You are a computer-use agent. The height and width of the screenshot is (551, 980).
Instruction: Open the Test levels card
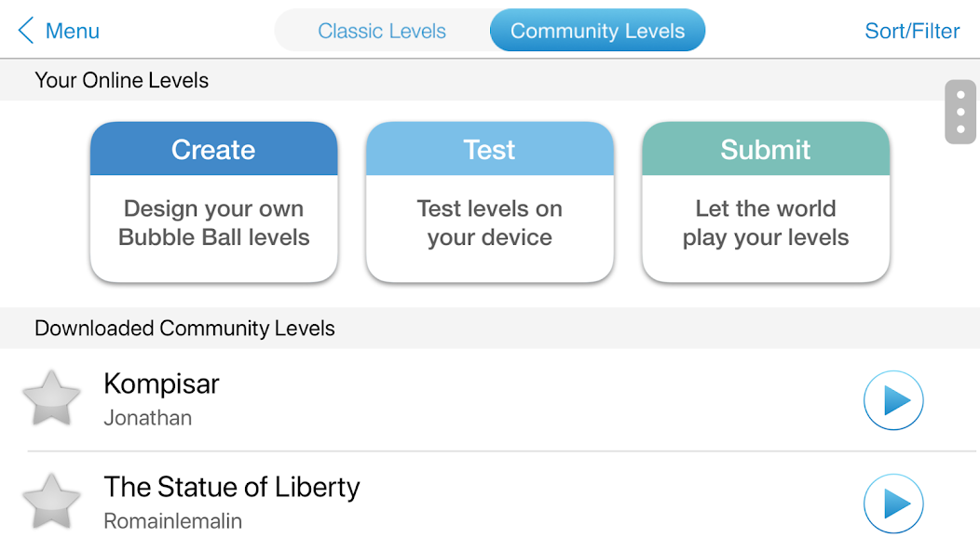(489, 150)
